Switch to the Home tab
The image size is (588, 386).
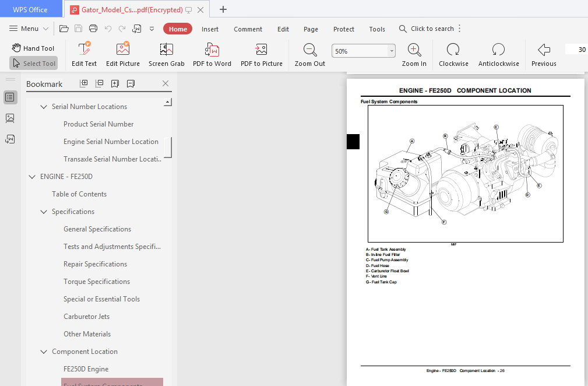click(178, 29)
